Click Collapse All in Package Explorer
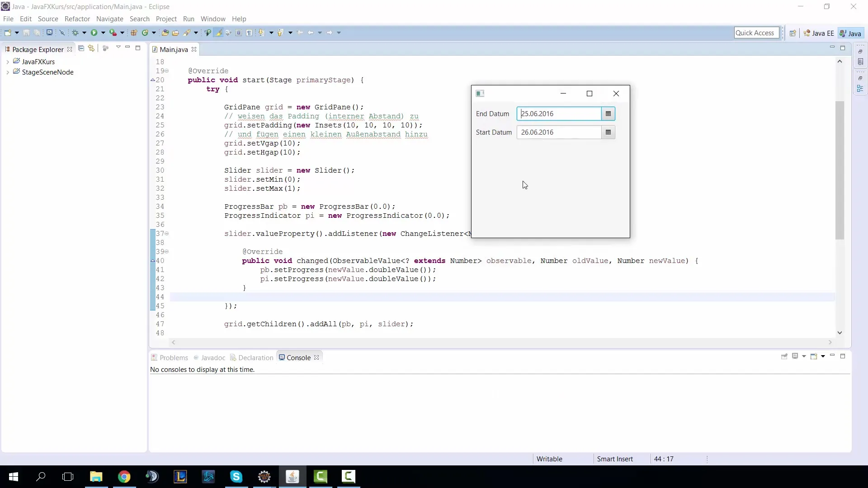868x488 pixels. coord(81,48)
